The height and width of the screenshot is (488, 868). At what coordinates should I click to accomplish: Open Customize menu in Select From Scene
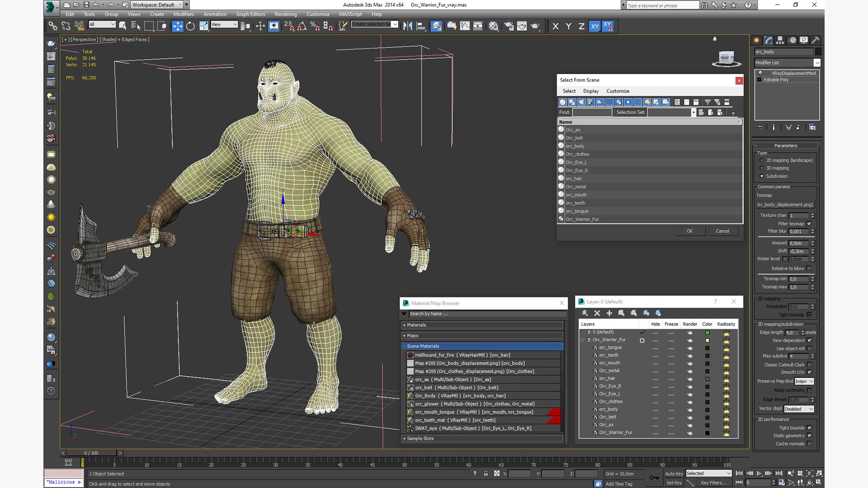coord(618,91)
